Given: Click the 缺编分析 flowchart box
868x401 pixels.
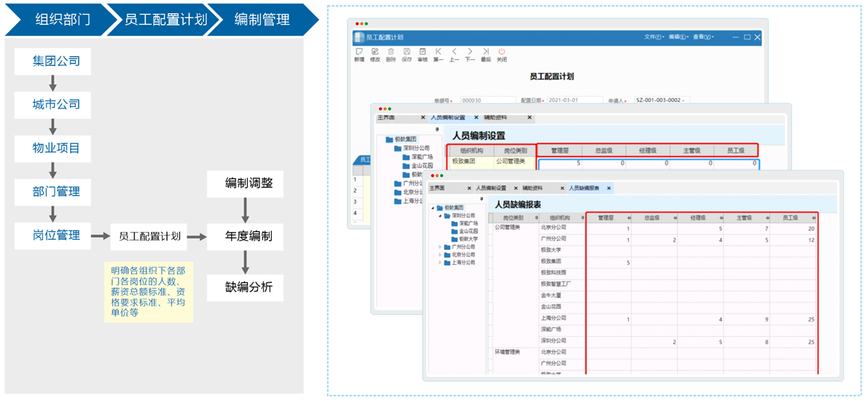Looking at the screenshot, I should [245, 287].
